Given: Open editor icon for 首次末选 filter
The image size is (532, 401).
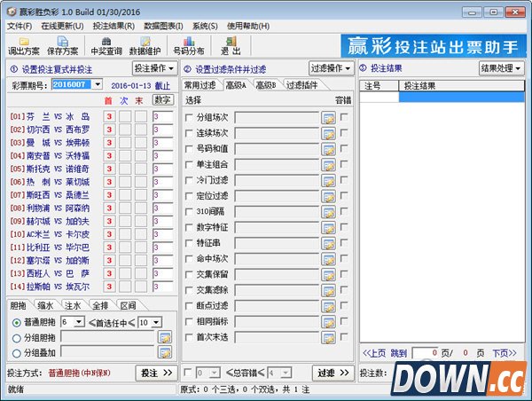Looking at the screenshot, I should point(328,338).
